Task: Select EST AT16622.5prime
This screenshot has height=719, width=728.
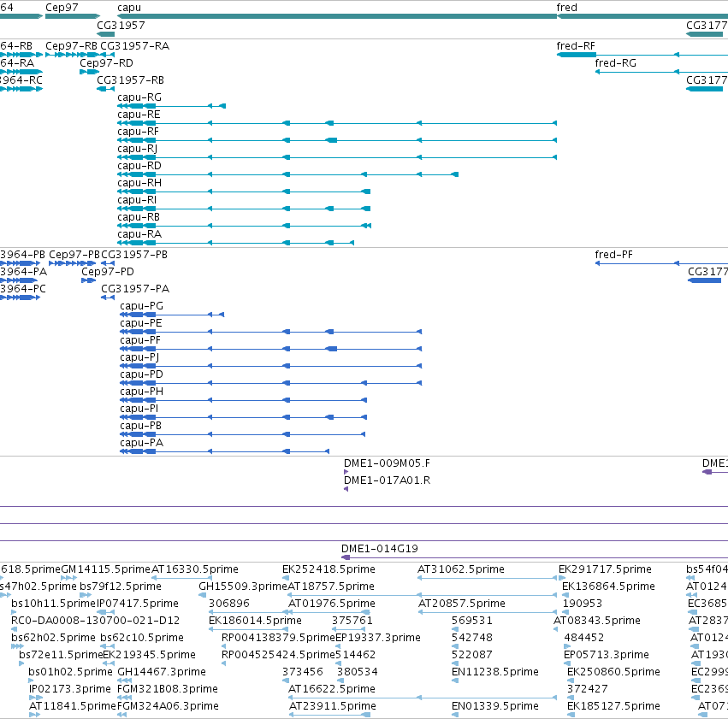Action: (x=332, y=689)
